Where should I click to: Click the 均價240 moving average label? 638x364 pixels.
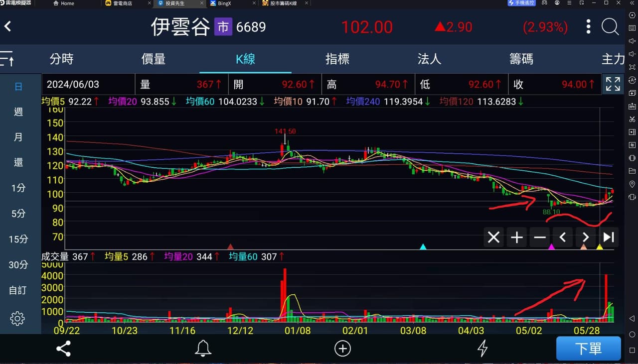tap(363, 102)
